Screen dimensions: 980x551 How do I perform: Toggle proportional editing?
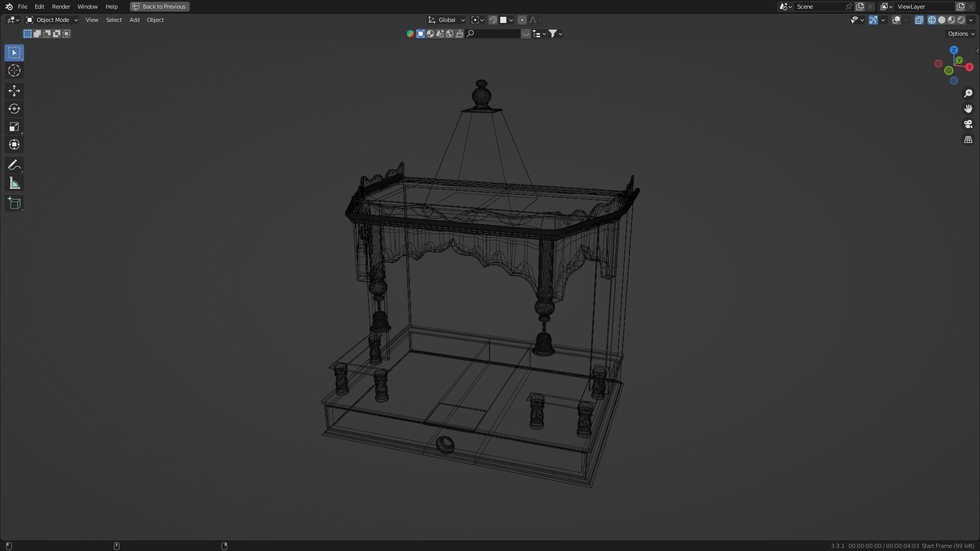[522, 20]
